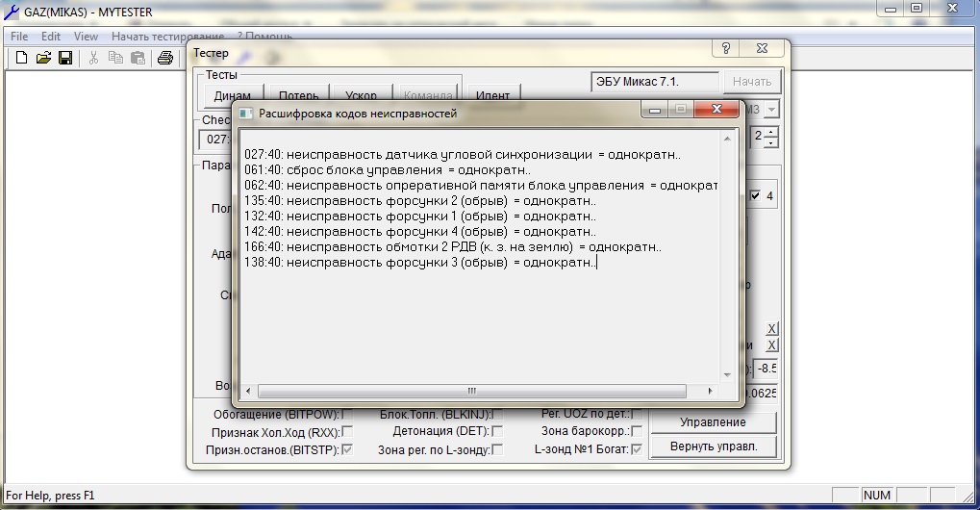Click the Print toolbar icon
Image resolution: width=980 pixels, height=510 pixels.
(x=164, y=58)
